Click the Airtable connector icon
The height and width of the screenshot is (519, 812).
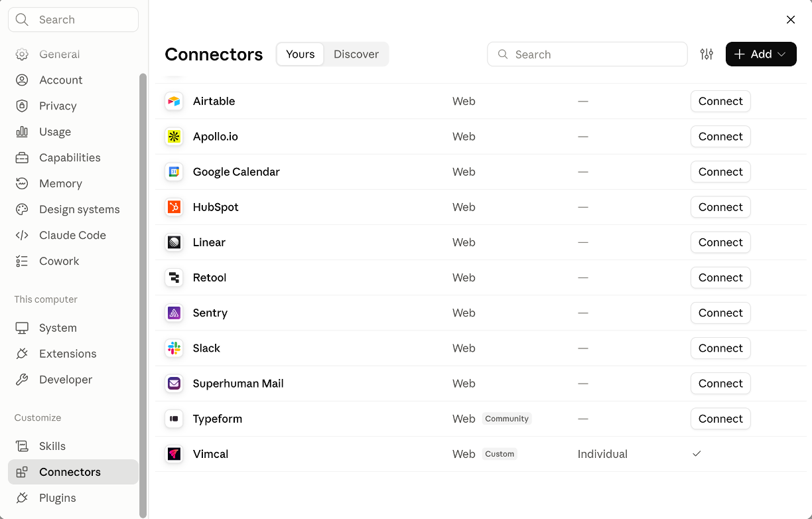(x=174, y=102)
